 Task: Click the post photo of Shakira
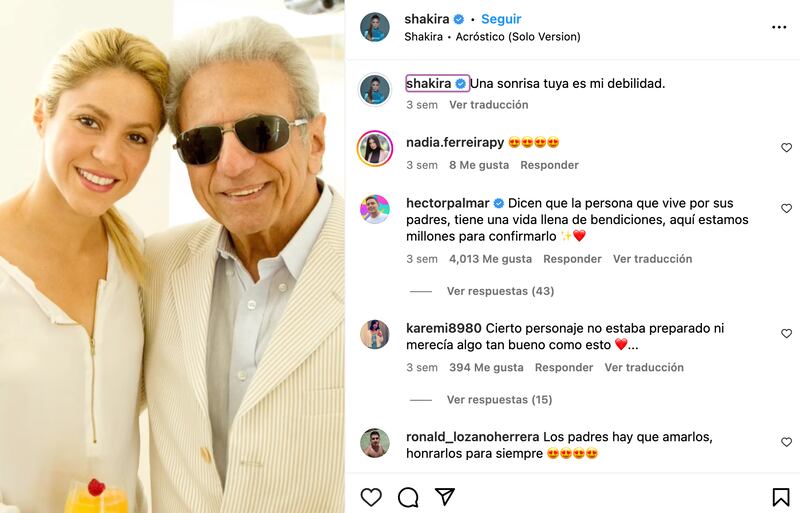172,256
